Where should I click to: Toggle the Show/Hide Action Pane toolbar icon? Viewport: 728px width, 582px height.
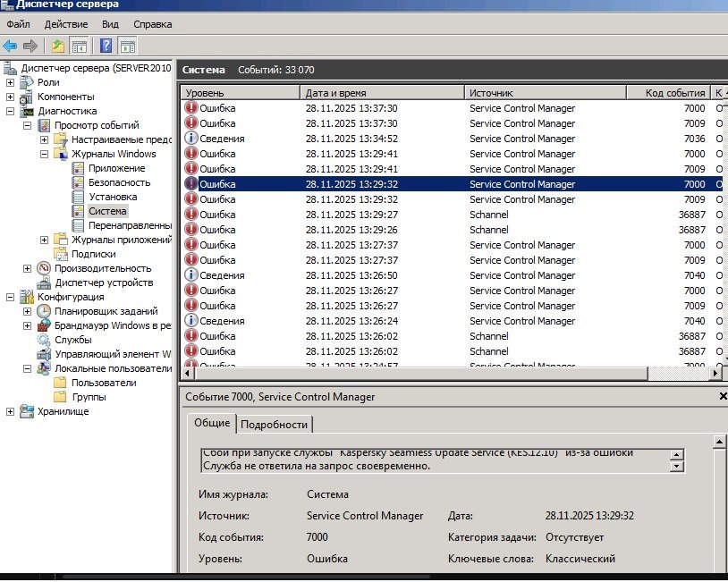pyautogui.click(x=128, y=46)
